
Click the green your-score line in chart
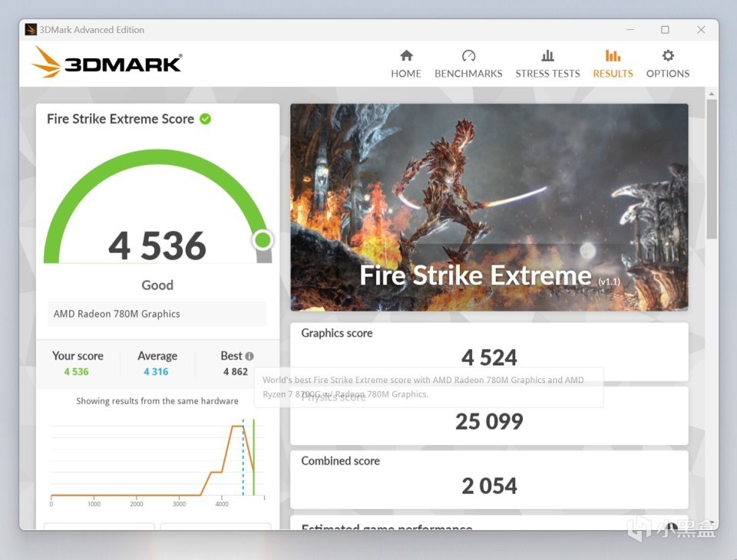pos(254,456)
